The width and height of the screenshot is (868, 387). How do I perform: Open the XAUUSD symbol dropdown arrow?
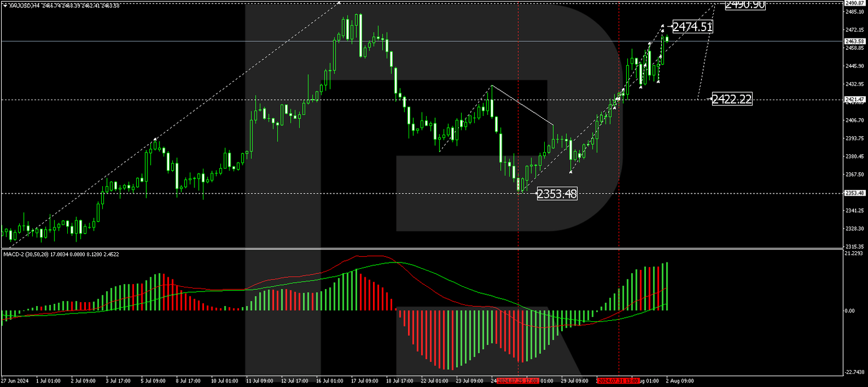coord(5,5)
